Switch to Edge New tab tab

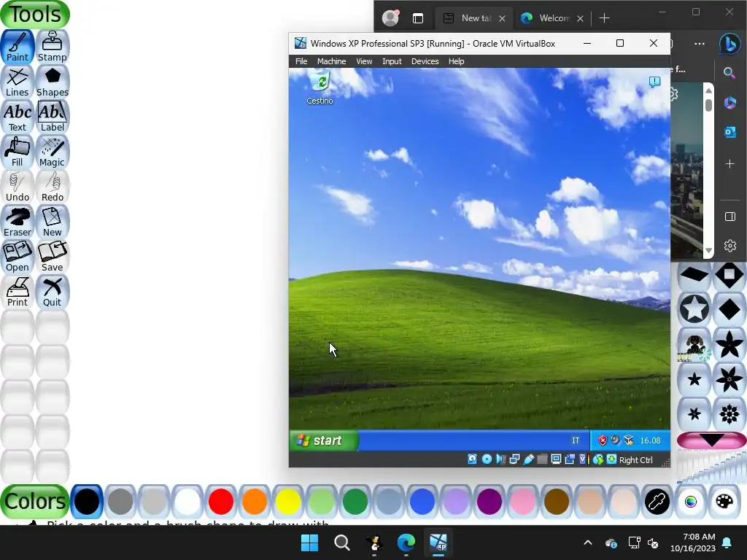pyautogui.click(x=475, y=18)
